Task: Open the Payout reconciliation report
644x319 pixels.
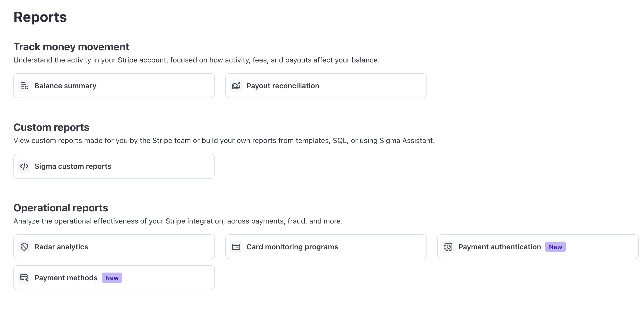Action: [x=326, y=86]
